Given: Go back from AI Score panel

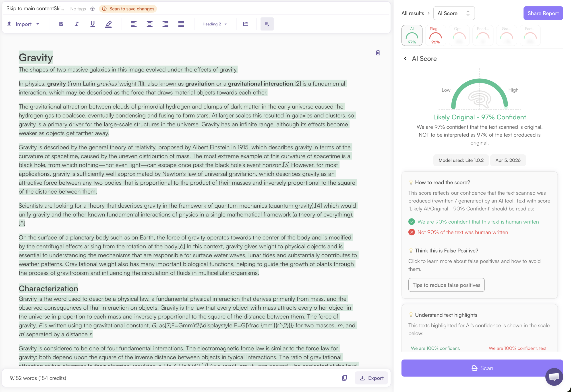Looking at the screenshot, I should click(x=405, y=58).
